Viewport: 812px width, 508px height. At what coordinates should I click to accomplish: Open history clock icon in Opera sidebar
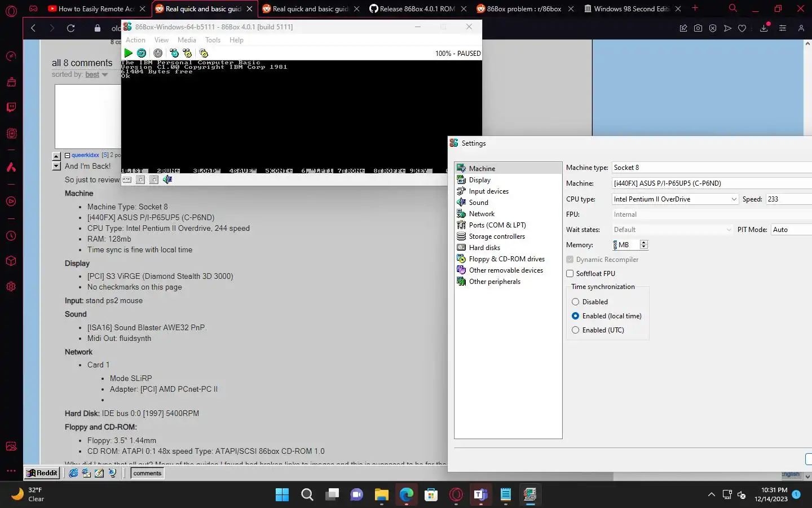[11, 236]
